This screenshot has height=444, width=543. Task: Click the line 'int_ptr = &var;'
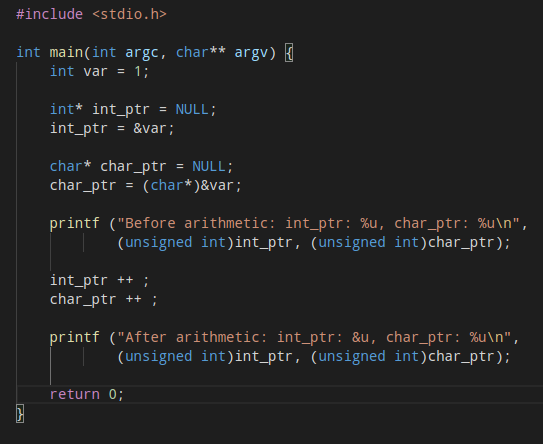coord(112,128)
